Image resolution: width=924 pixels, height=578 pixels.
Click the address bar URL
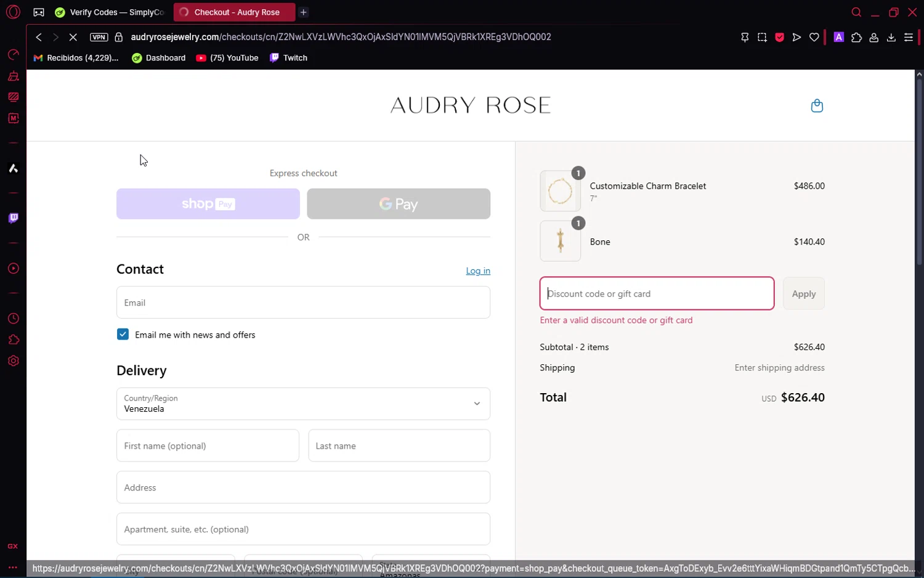(341, 37)
